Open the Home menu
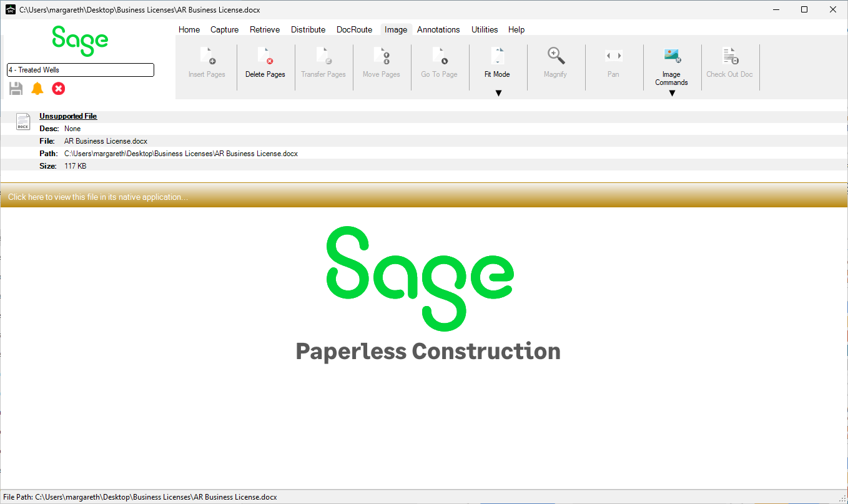 click(189, 29)
